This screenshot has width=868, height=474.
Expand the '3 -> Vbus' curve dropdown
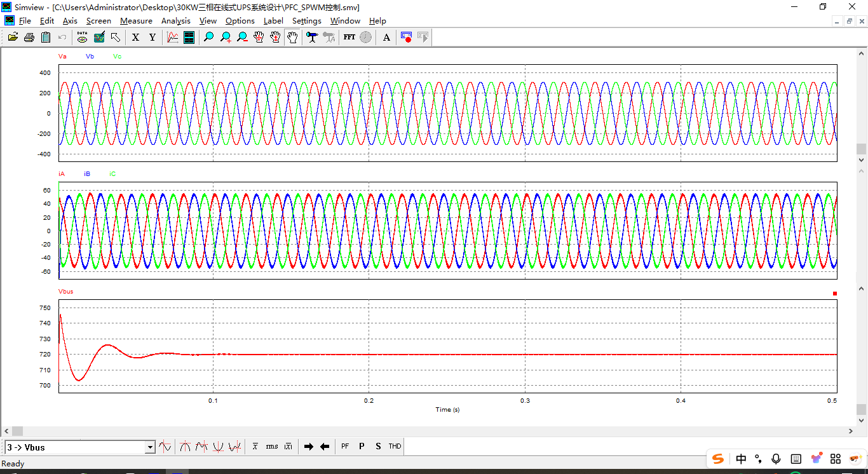point(150,447)
